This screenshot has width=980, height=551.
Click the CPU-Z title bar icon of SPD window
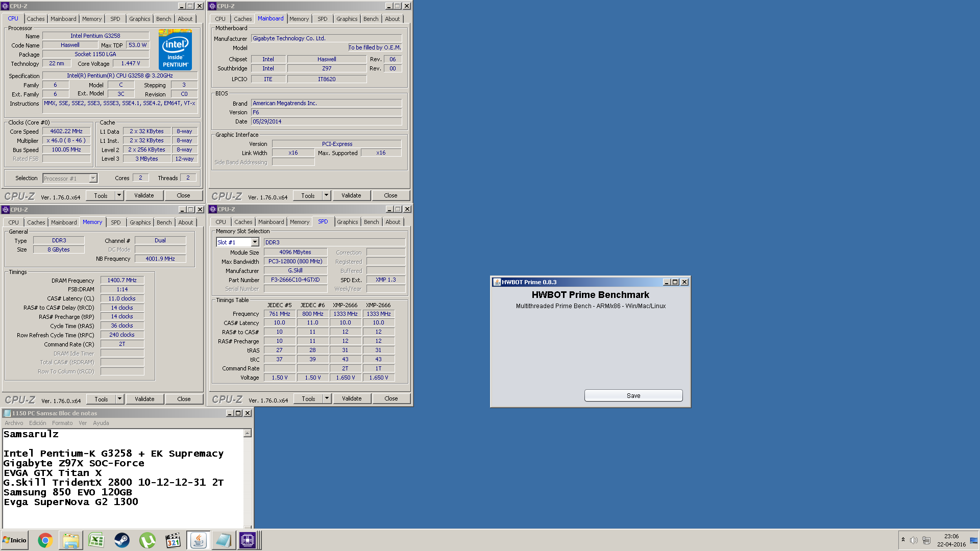213,209
